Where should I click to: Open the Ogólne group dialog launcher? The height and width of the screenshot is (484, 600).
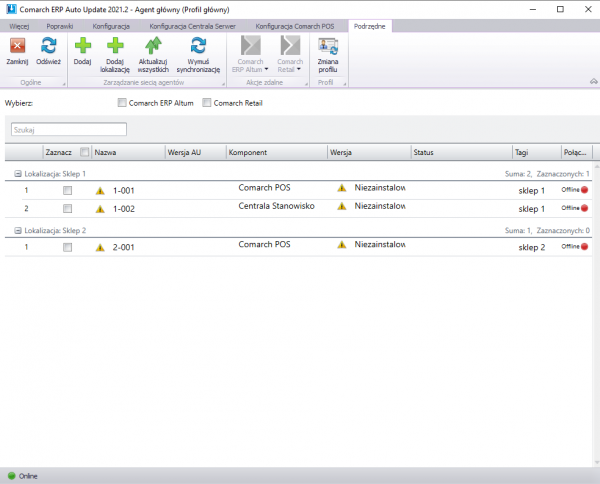click(x=64, y=84)
